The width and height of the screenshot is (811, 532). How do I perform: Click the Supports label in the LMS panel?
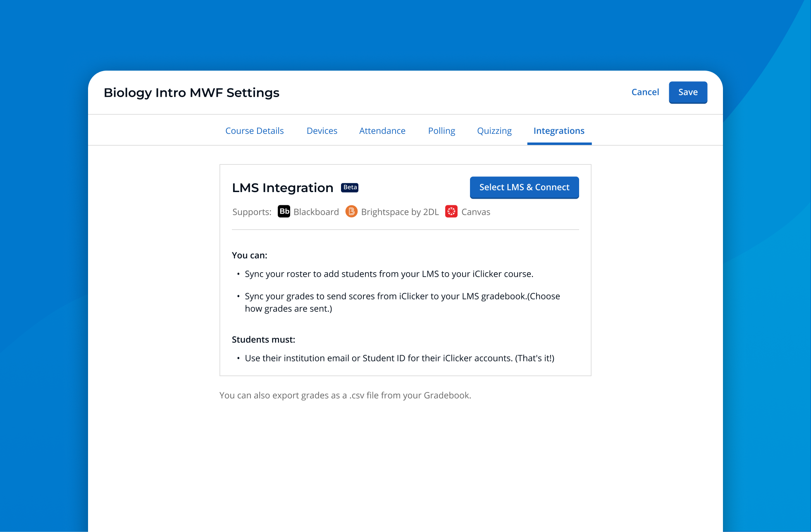tap(251, 212)
